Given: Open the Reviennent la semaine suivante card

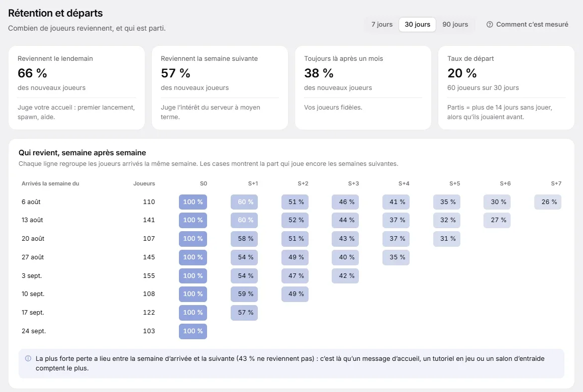Looking at the screenshot, I should pyautogui.click(x=220, y=88).
